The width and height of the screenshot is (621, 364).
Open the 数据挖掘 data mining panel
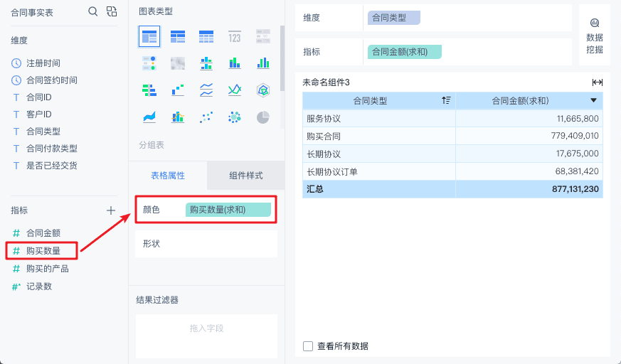click(x=595, y=36)
